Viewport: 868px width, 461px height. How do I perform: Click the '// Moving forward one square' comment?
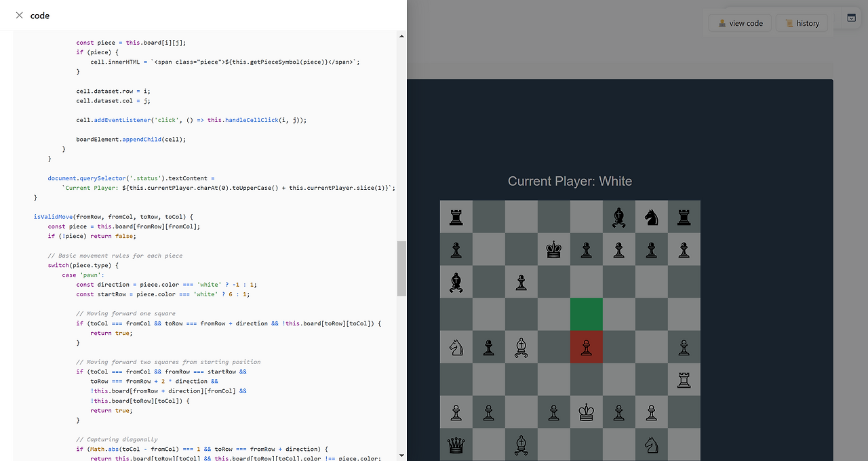pos(126,314)
